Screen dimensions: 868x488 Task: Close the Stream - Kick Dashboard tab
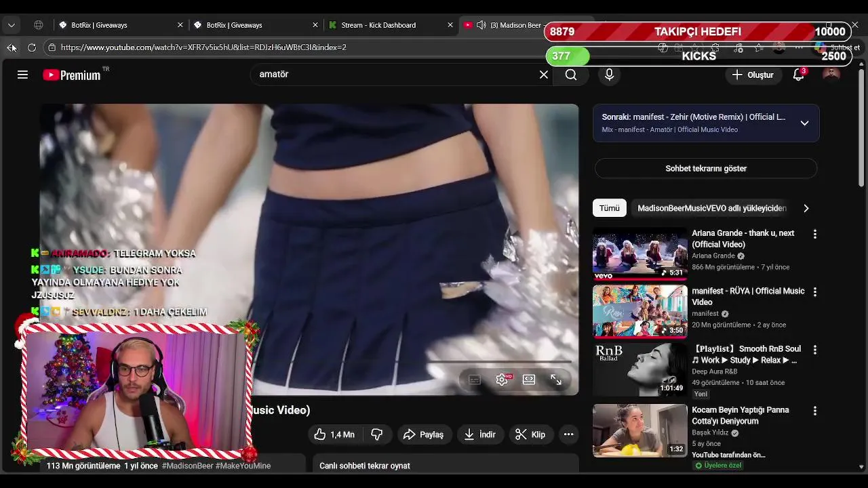[x=450, y=25]
